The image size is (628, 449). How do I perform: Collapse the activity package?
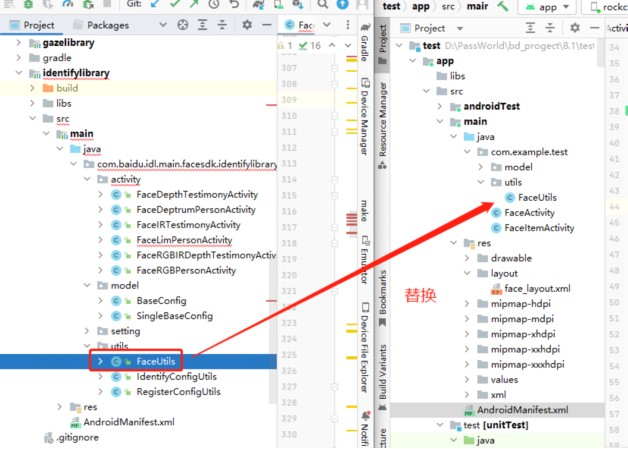pos(87,179)
